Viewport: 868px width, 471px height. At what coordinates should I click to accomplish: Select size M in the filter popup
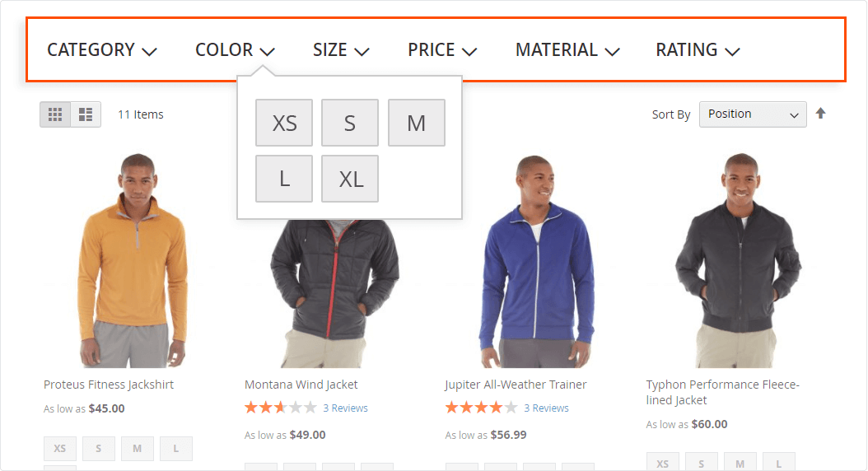(416, 123)
